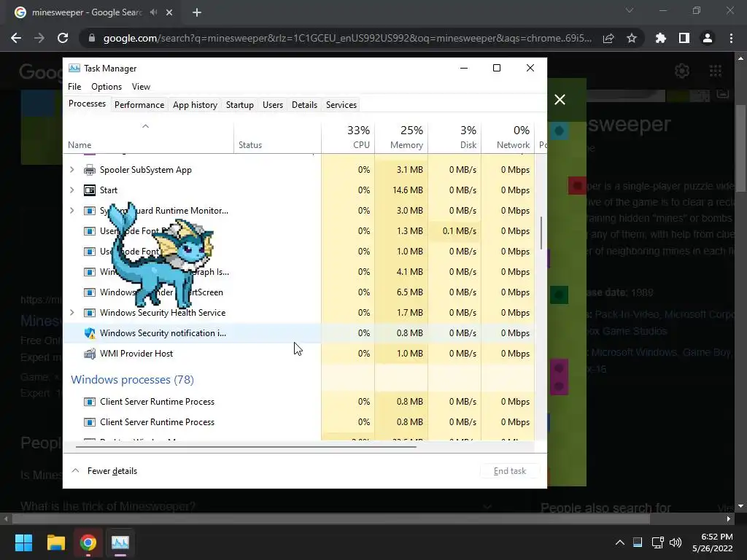This screenshot has width=747, height=560.
Task: Switch to the Startup tab
Action: (x=239, y=105)
